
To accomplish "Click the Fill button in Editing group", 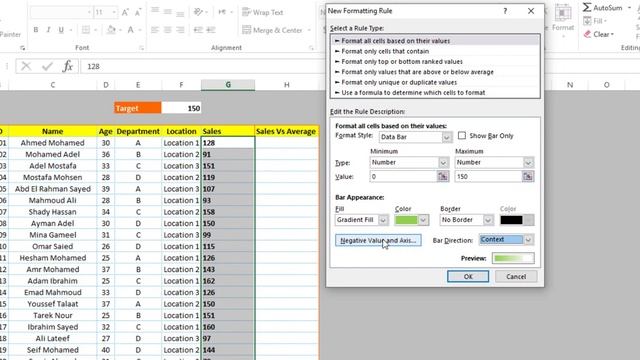I will pyautogui.click(x=595, y=21).
